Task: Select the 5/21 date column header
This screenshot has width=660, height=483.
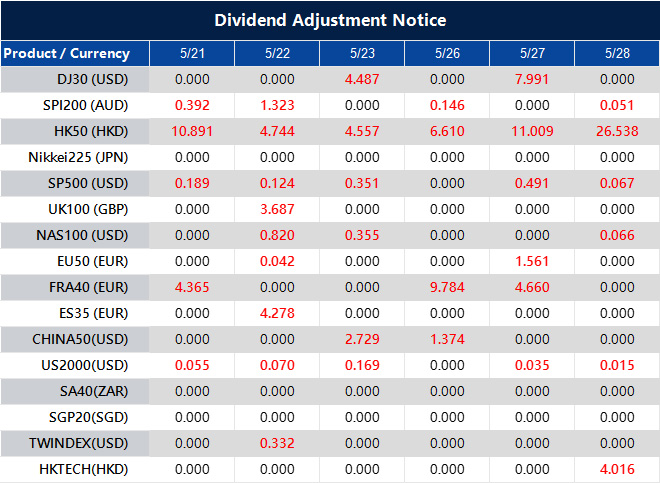Action: (192, 53)
